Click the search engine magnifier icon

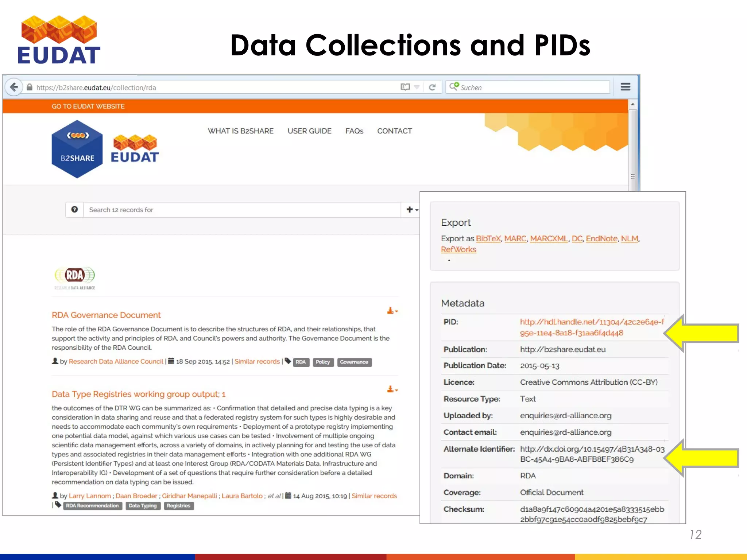coord(454,87)
